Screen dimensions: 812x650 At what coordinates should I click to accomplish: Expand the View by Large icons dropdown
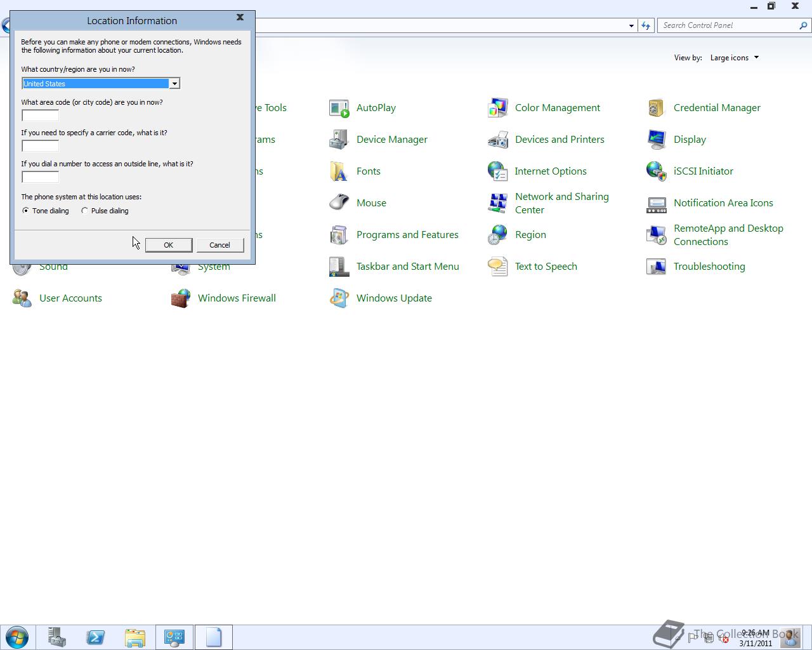pos(735,58)
